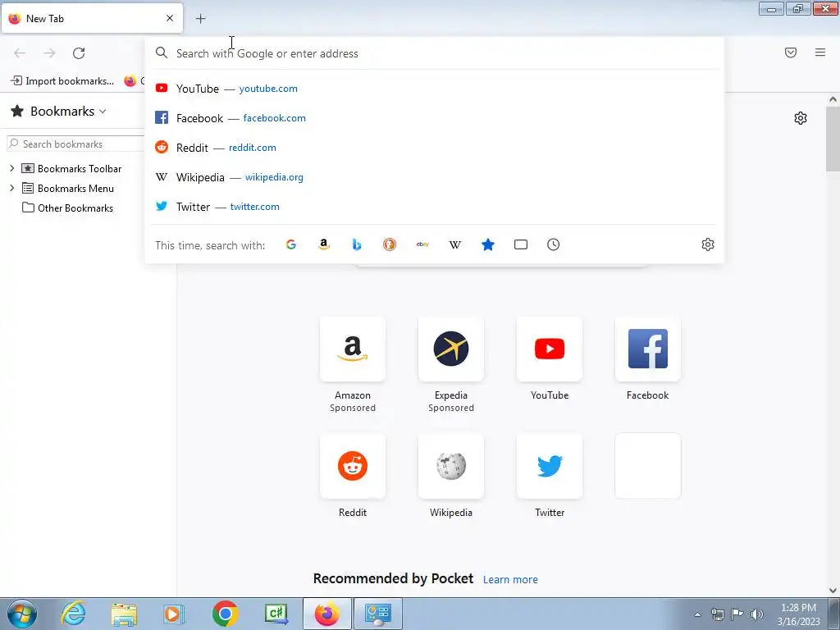Focus the Search bookmarks field
Screen dimensions: 840x630
76,144
